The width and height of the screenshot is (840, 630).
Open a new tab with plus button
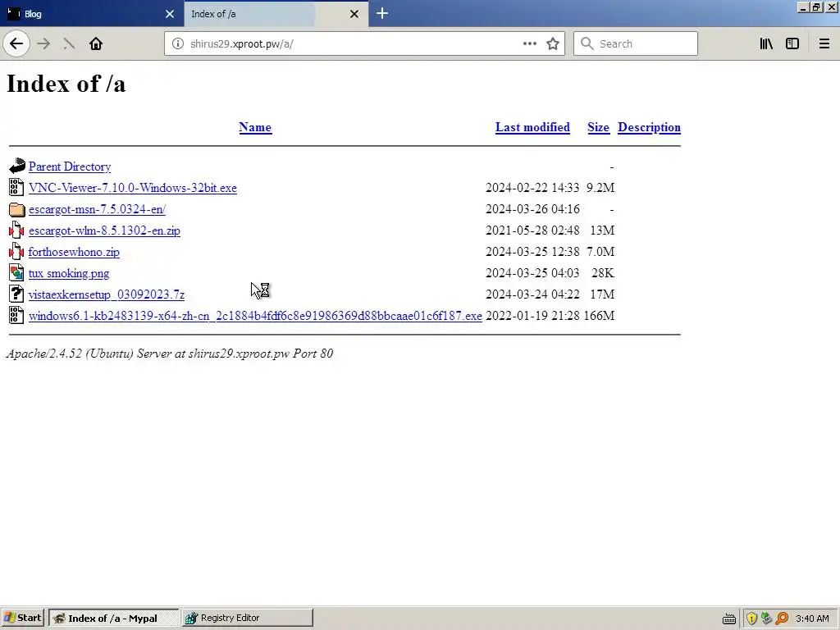(x=382, y=13)
